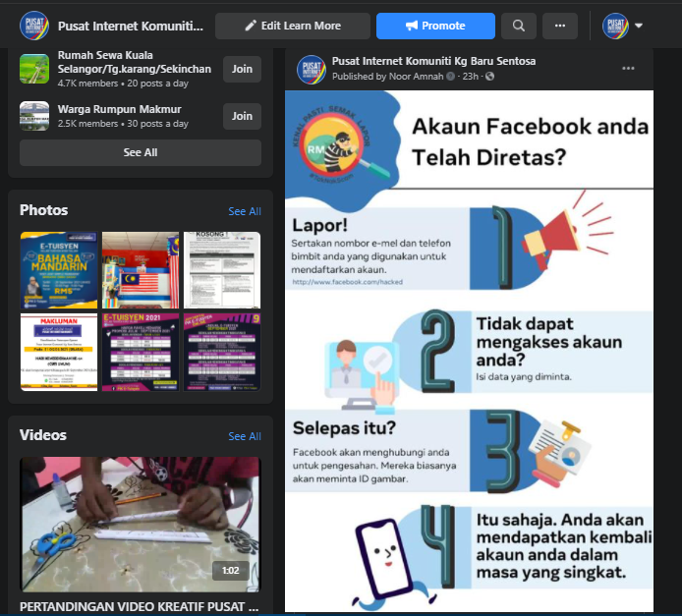
Task: Click the page logo beside Pusat Internet Komuniti title
Action: pyautogui.click(x=34, y=26)
